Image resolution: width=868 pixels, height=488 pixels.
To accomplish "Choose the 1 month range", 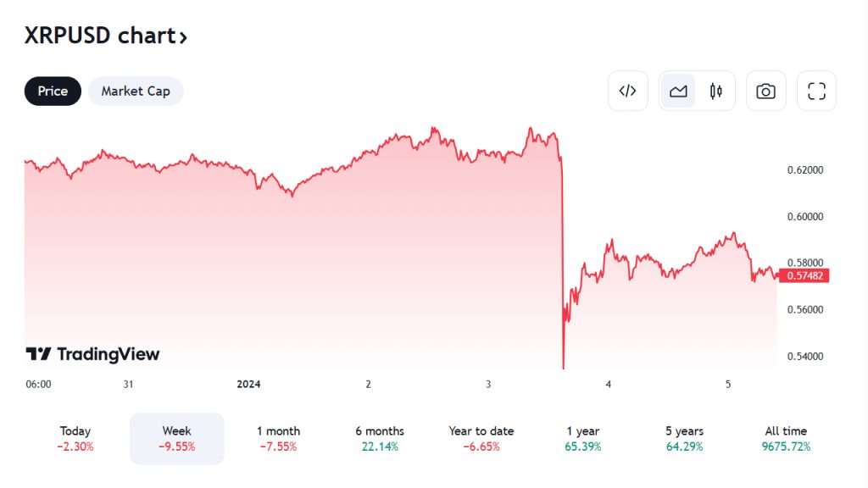I will (278, 439).
